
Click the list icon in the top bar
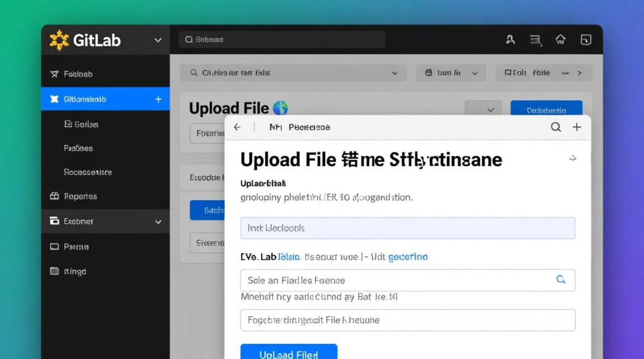(536, 40)
